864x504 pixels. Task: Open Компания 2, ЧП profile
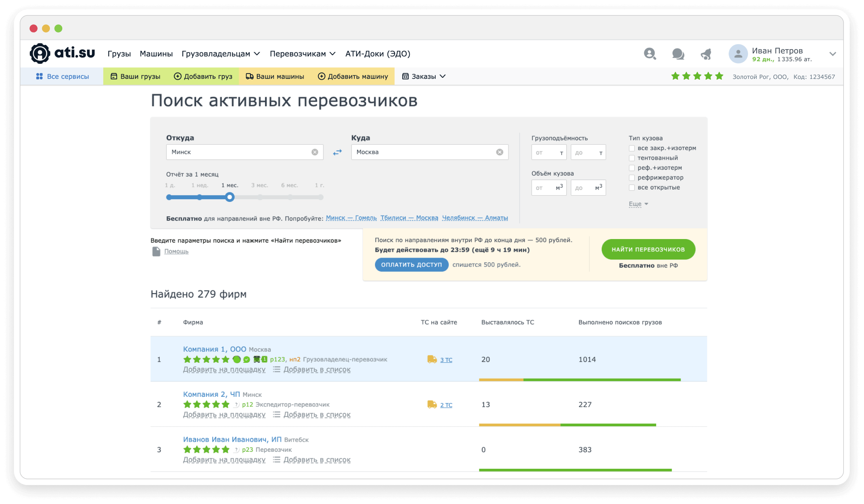pos(212,395)
